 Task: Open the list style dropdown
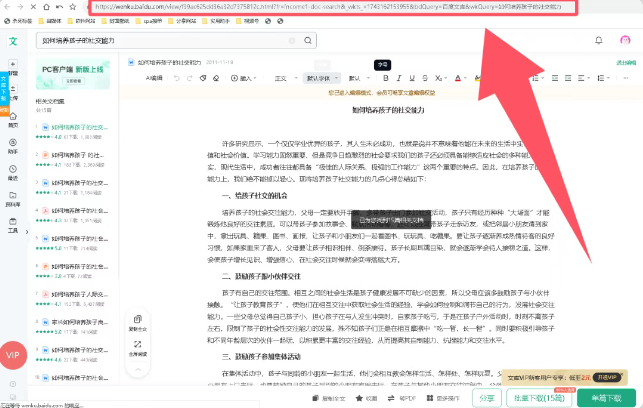(538, 78)
